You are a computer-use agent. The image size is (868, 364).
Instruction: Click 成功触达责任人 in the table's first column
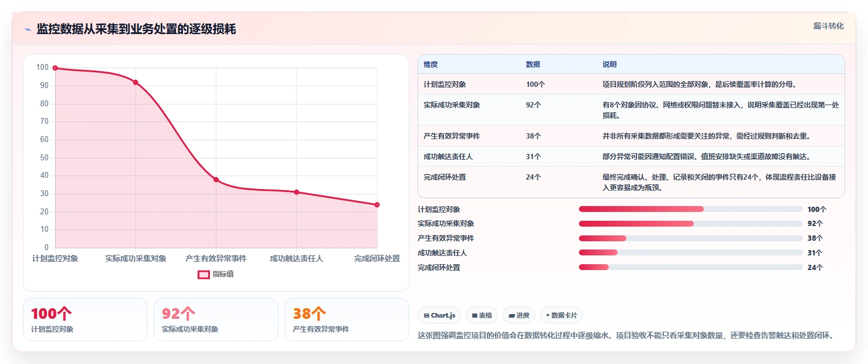(x=448, y=157)
